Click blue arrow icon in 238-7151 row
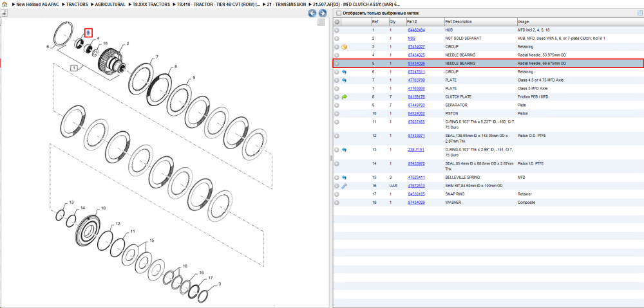Image resolution: width=644 pixels, height=308 pixels. [x=344, y=150]
